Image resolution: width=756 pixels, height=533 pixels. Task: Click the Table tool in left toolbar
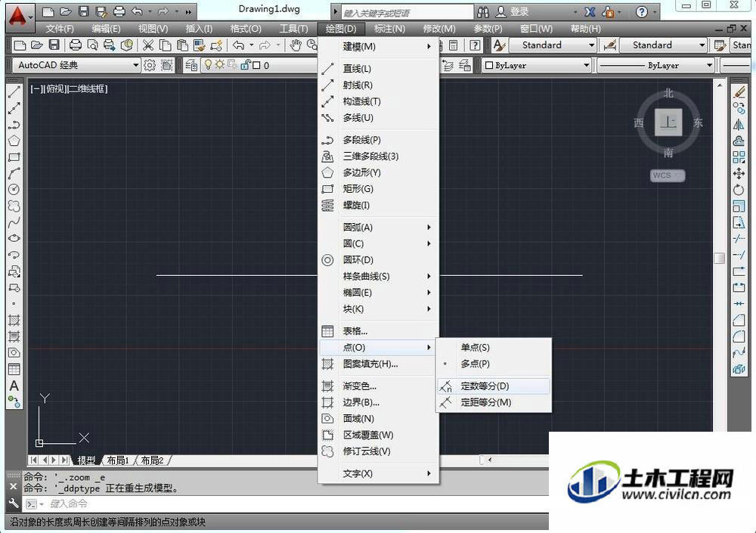pyautogui.click(x=14, y=370)
